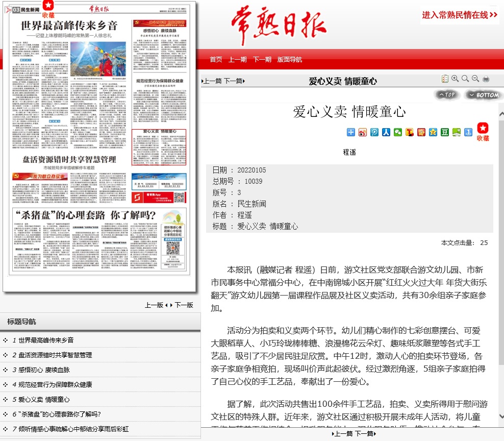The image size is (504, 441).
Task: Click the article scrollbar thumb
Action: point(501,241)
